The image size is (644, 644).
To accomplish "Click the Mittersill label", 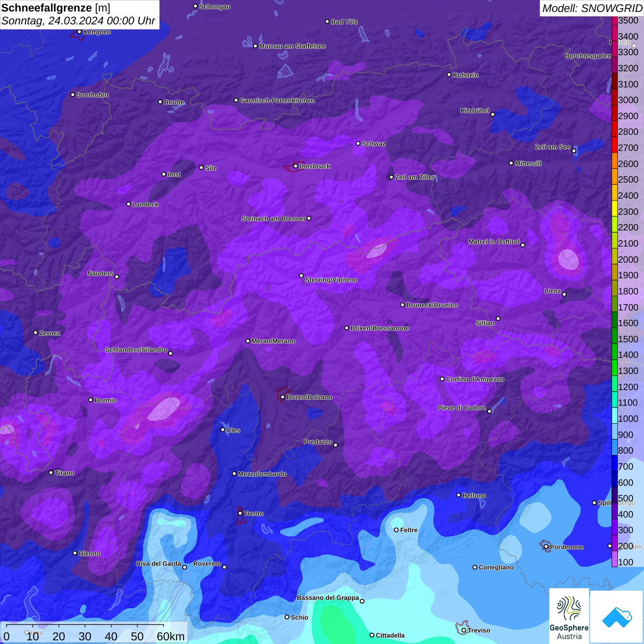I will (x=528, y=163).
